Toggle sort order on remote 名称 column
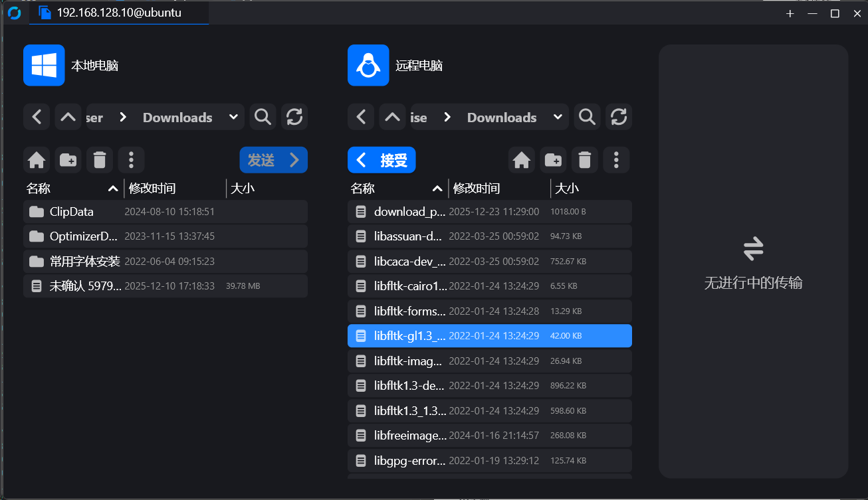 (437, 189)
